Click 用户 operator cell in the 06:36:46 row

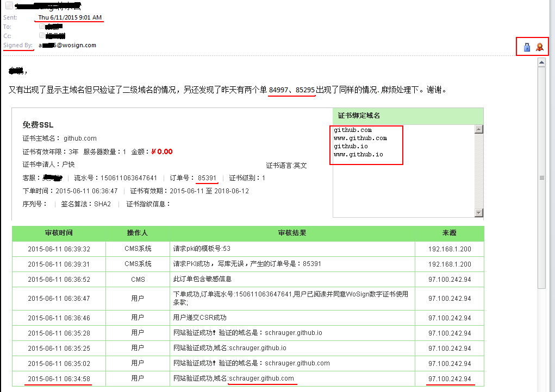[138, 318]
